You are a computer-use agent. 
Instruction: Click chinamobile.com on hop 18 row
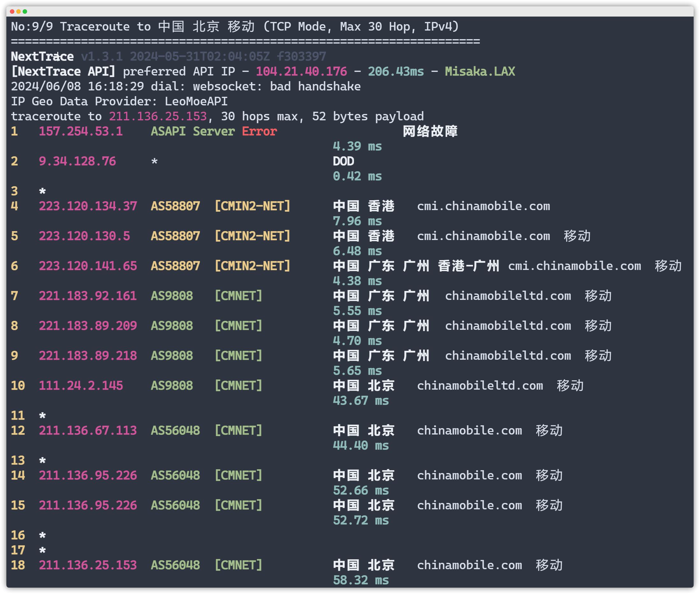469,565
